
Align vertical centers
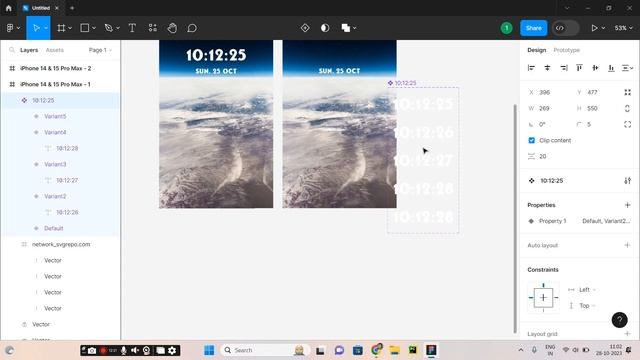point(595,68)
